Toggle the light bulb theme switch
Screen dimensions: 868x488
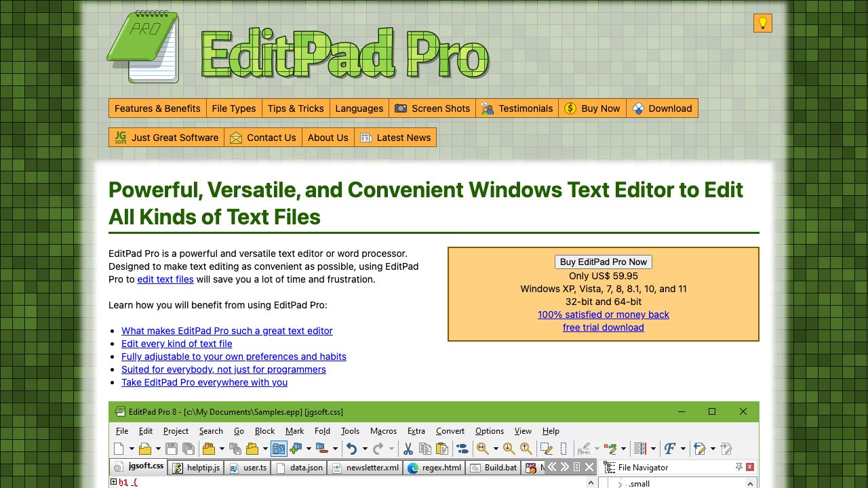click(x=763, y=23)
